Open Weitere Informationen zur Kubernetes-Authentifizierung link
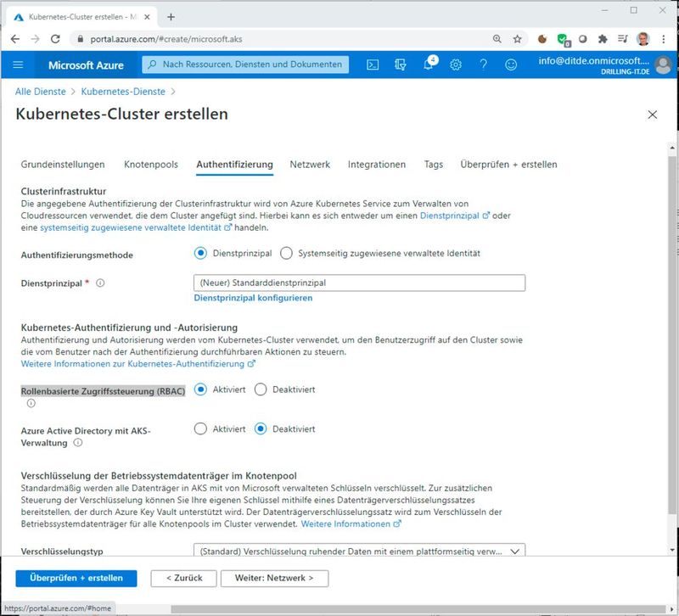 click(138, 364)
